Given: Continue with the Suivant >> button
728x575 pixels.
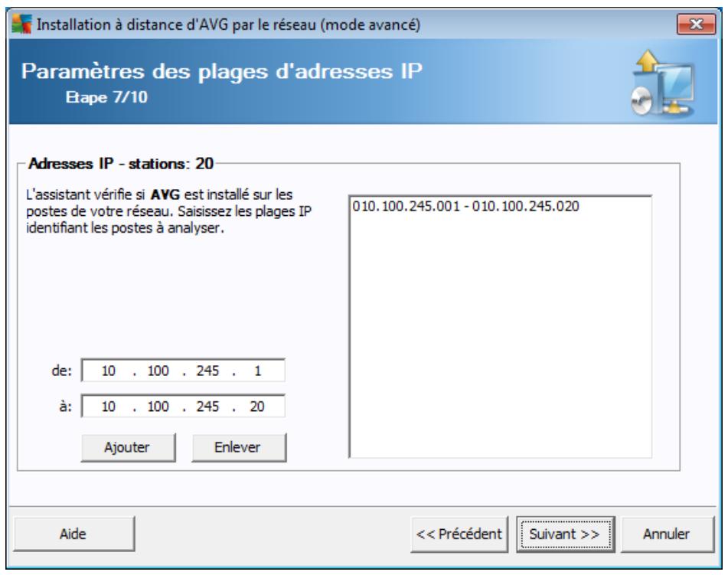Looking at the screenshot, I should coord(565,534).
